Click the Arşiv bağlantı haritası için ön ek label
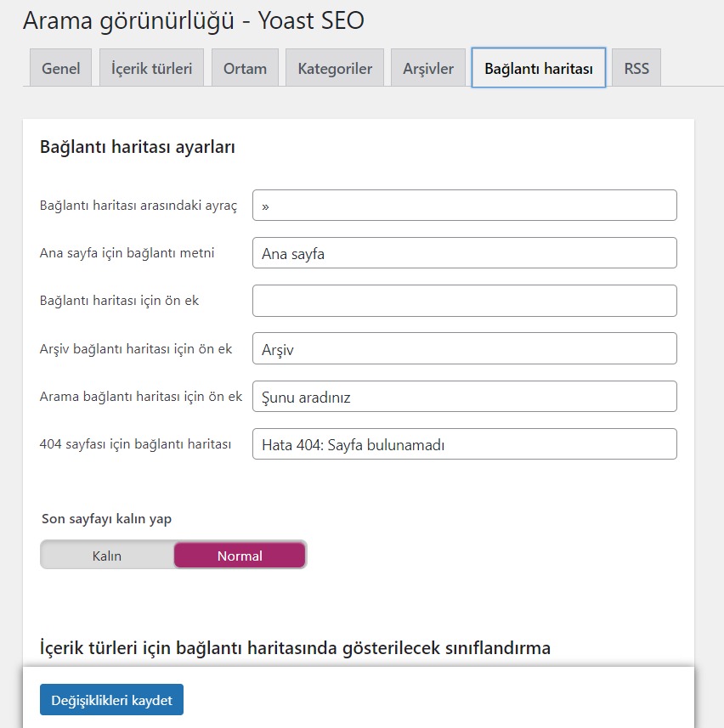The width and height of the screenshot is (724, 728). (136, 349)
